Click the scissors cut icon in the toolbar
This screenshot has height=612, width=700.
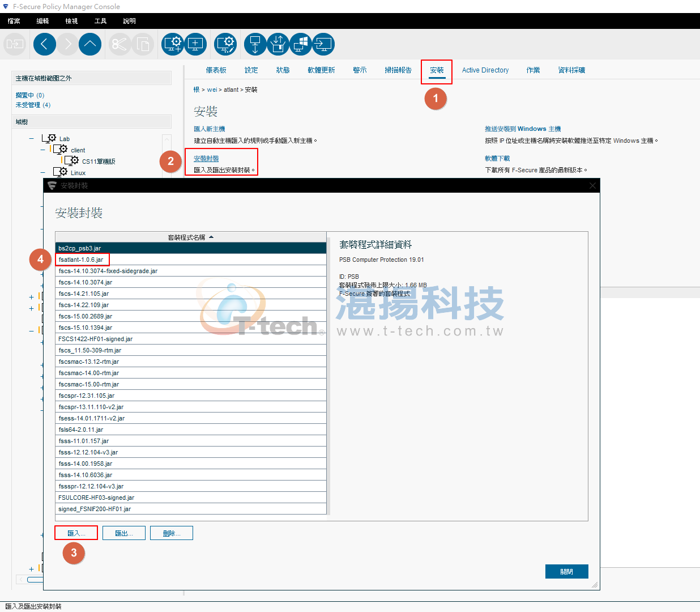[119, 44]
